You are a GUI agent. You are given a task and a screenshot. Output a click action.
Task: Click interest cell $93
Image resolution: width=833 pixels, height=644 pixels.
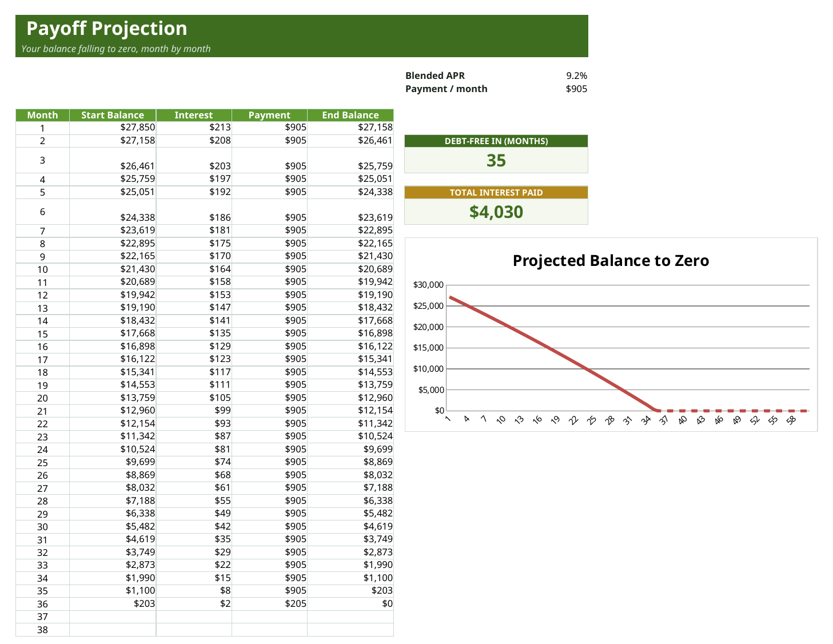[194, 424]
